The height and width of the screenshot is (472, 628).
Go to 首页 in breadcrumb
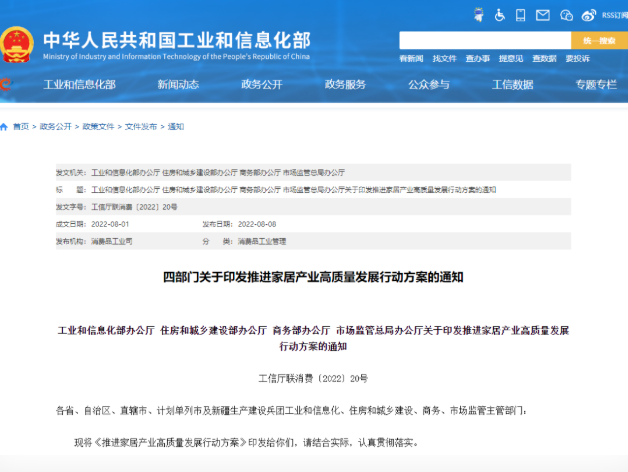(x=21, y=127)
